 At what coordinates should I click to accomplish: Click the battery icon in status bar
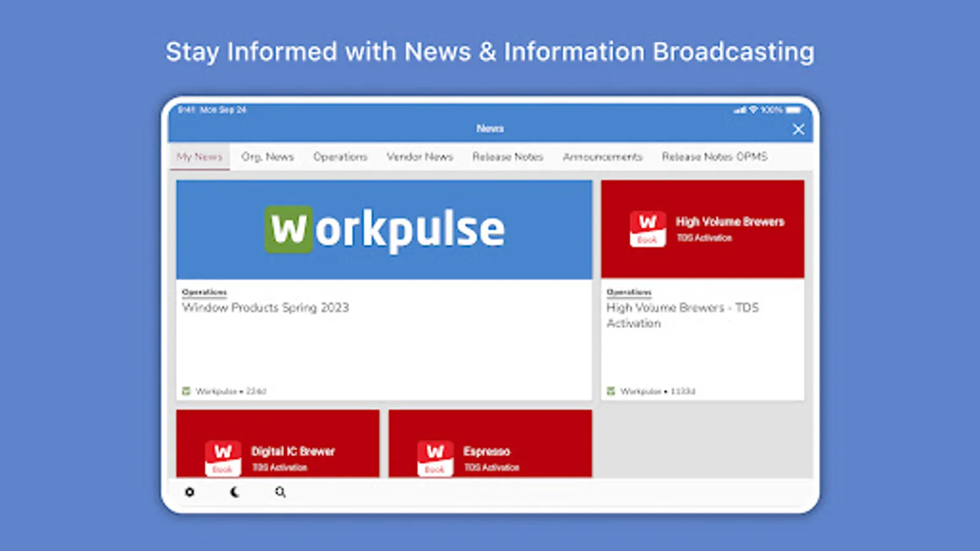[793, 110]
